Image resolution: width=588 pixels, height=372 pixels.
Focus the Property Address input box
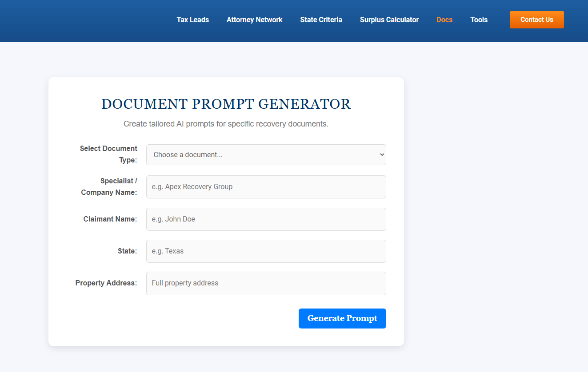(x=266, y=283)
